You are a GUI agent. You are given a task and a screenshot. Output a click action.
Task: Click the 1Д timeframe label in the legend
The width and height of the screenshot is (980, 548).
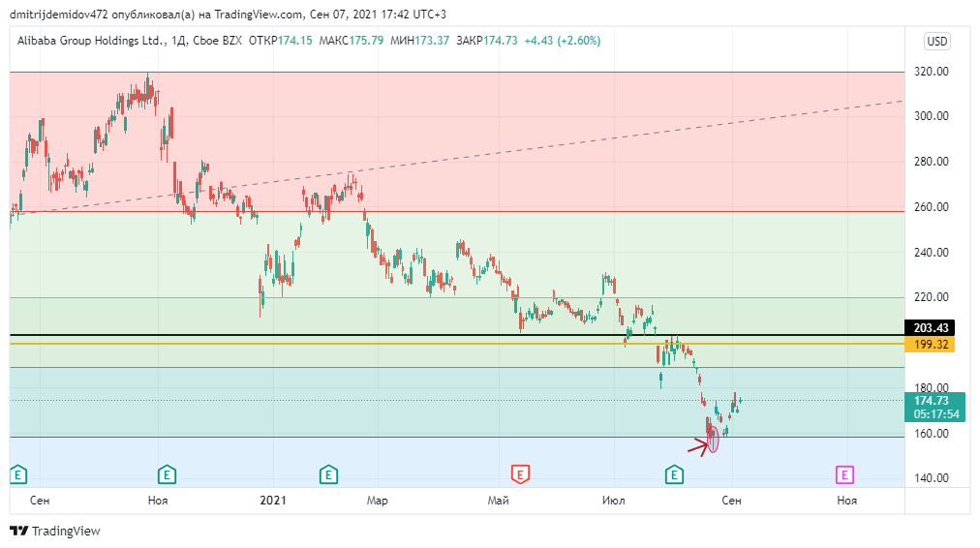point(179,41)
